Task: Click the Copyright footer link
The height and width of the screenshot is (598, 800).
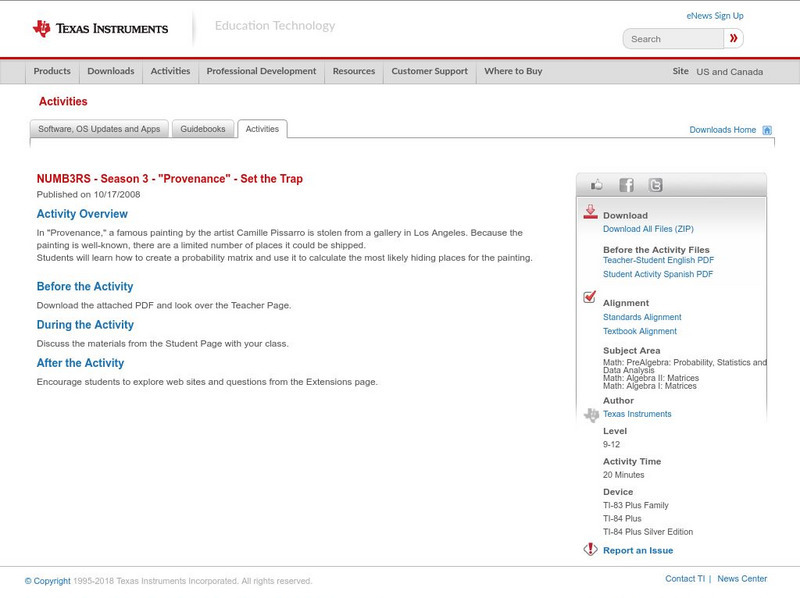Action: coord(47,581)
